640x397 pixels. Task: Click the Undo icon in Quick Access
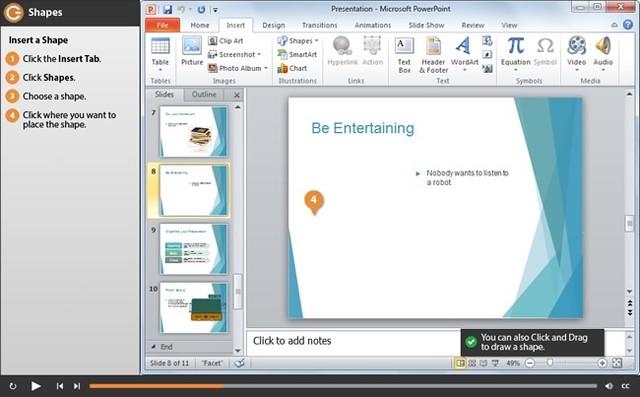pos(181,9)
